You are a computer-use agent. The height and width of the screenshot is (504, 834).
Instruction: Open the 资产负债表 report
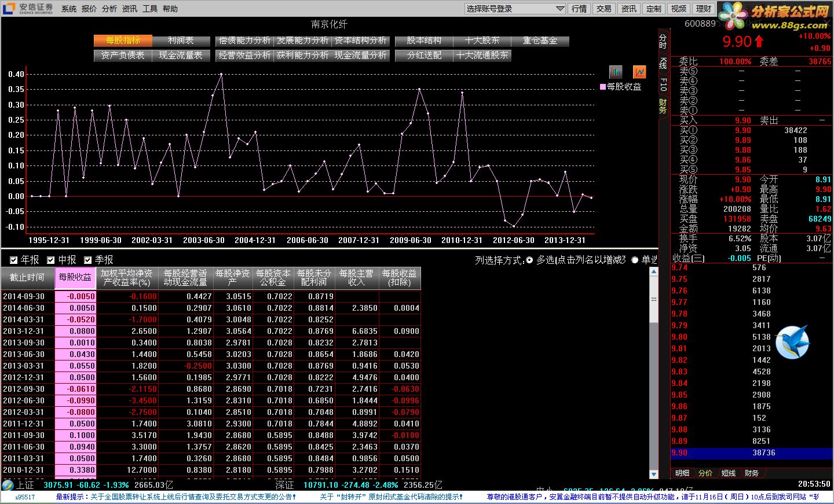(x=123, y=56)
